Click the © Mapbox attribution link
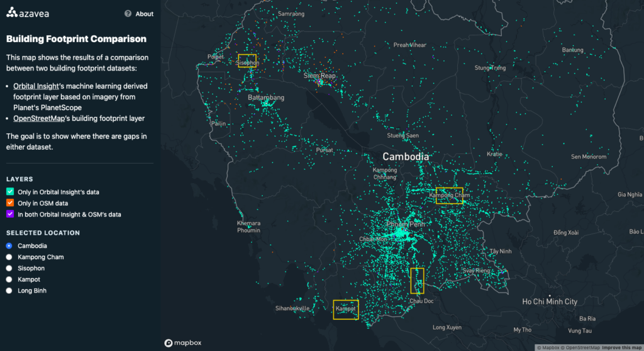The image size is (644, 351). tap(548, 348)
